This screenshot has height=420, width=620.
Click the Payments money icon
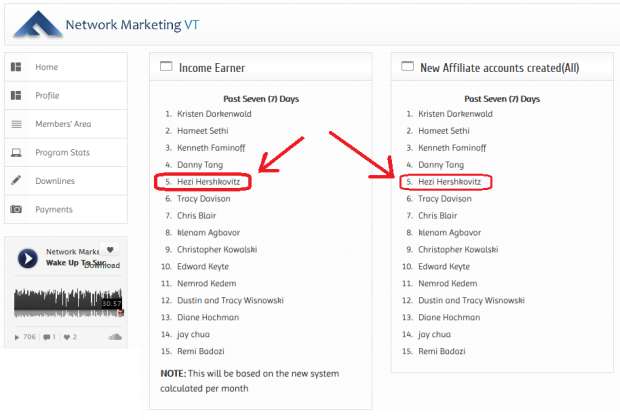16,209
